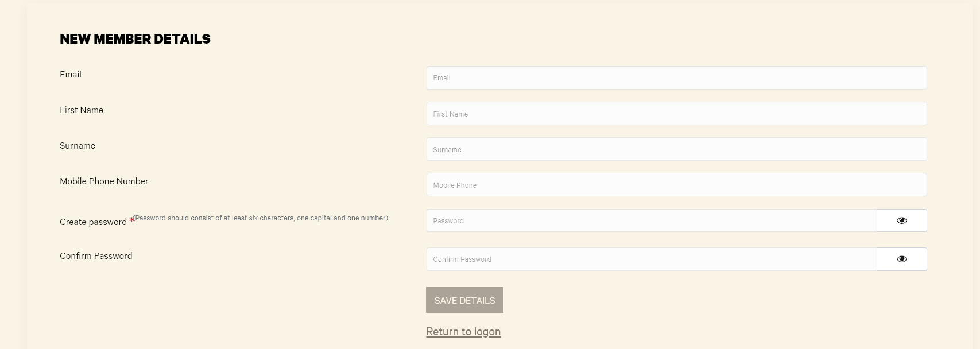980x349 pixels.
Task: Click the First Name label text
Action: coord(82,110)
